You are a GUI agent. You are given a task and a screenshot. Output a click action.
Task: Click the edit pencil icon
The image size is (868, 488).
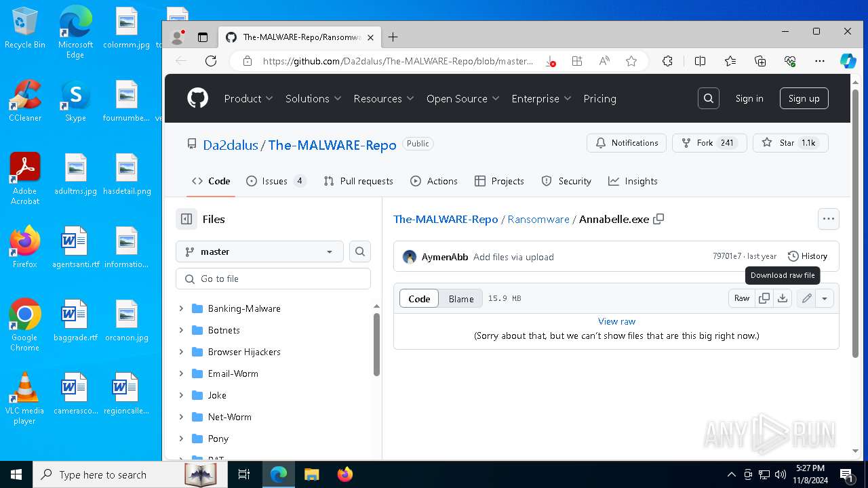806,298
